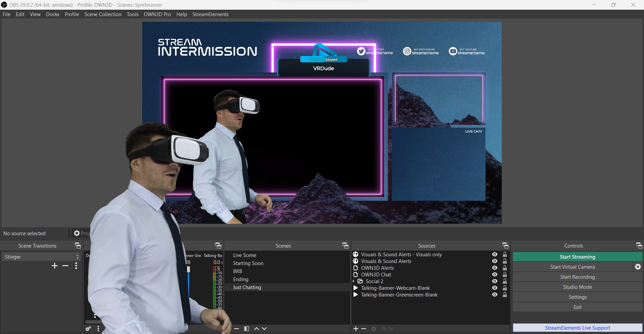Open Settings from Controls panel
The width and height of the screenshot is (644, 334).
point(577,297)
